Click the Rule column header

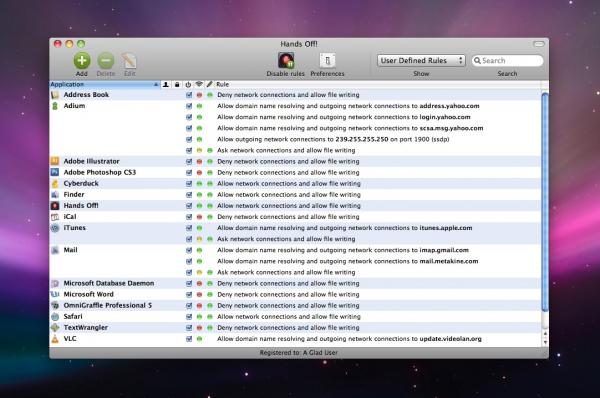tap(223, 84)
